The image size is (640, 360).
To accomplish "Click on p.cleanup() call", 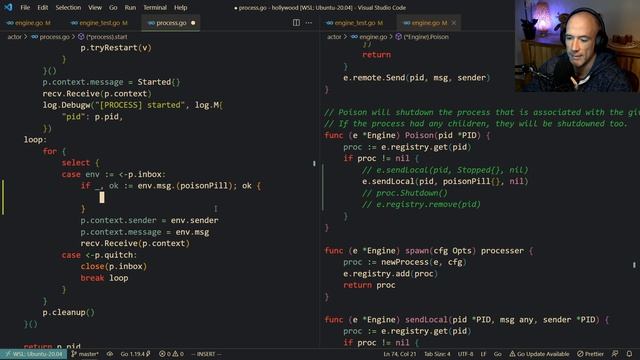I will click(69, 313).
